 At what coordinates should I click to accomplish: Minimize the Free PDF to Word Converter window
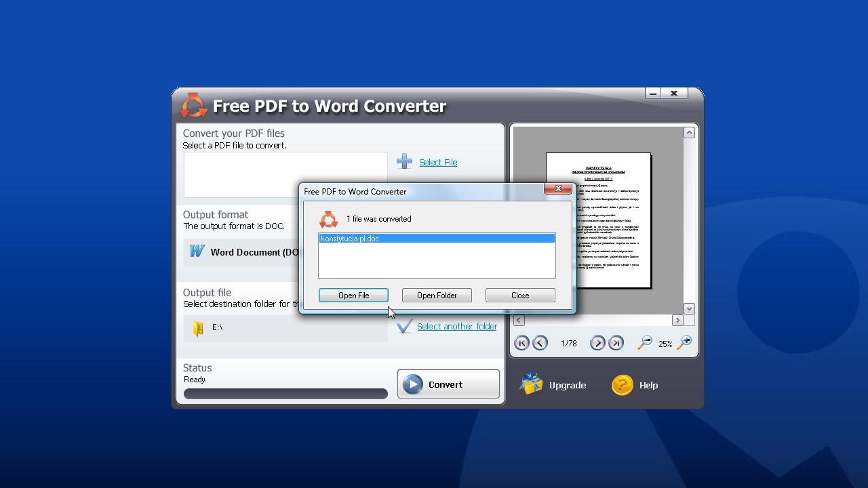click(x=652, y=94)
